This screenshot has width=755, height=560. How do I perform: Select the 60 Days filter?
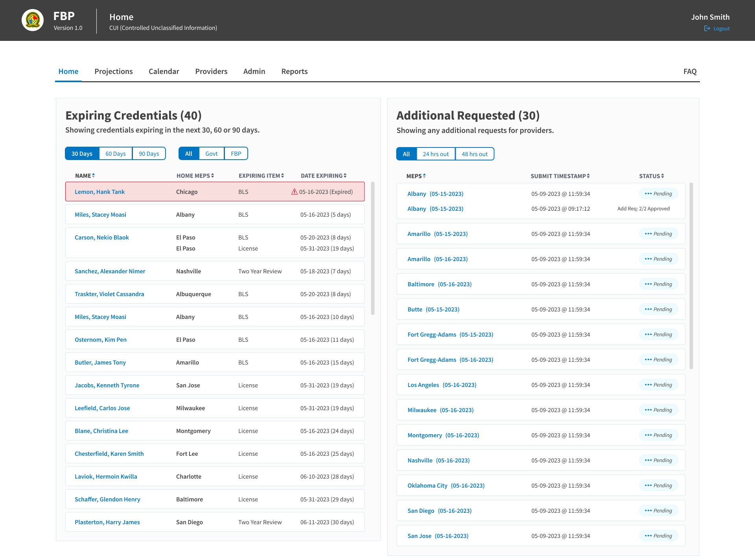click(x=116, y=153)
